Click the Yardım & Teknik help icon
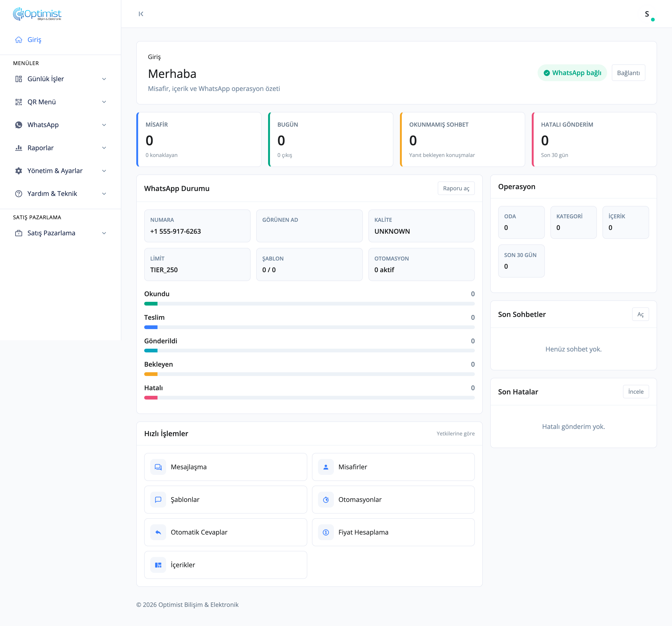Viewport: 672px width, 626px height. click(19, 194)
